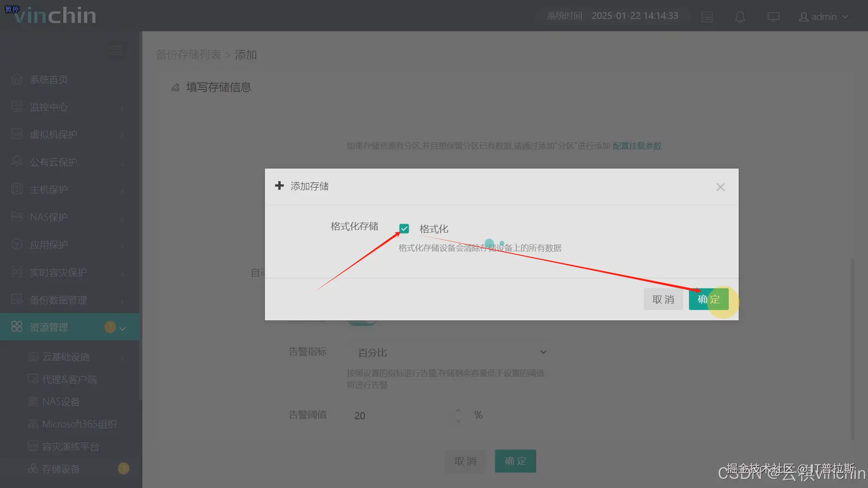
Task: Click the NAS设备 icon in sidebar
Action: click(33, 402)
